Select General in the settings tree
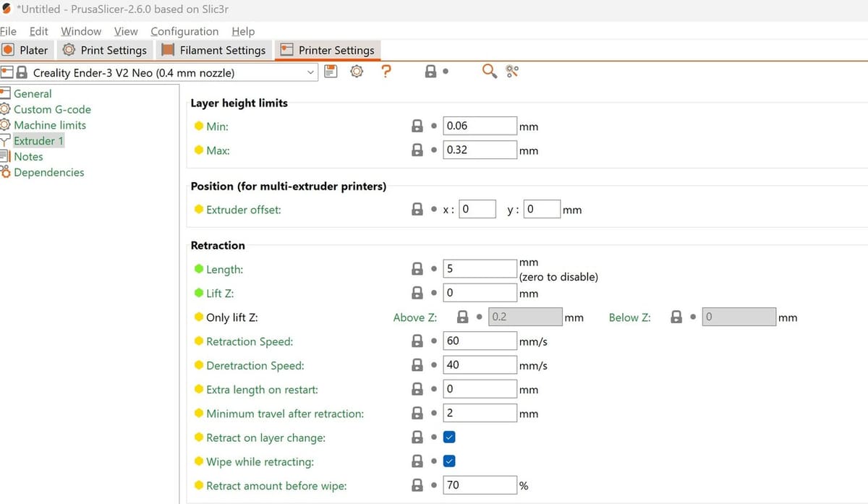868x504 pixels. tap(33, 93)
